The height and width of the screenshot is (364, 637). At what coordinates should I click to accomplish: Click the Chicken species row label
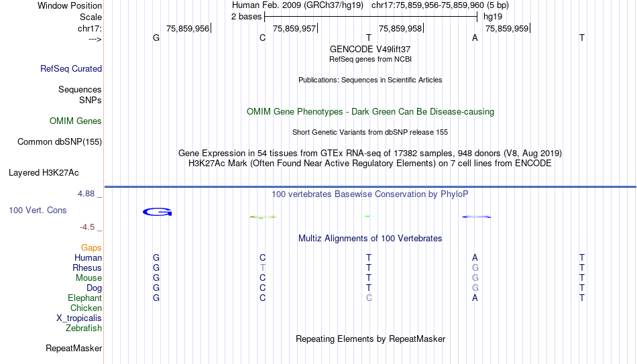[x=86, y=308]
